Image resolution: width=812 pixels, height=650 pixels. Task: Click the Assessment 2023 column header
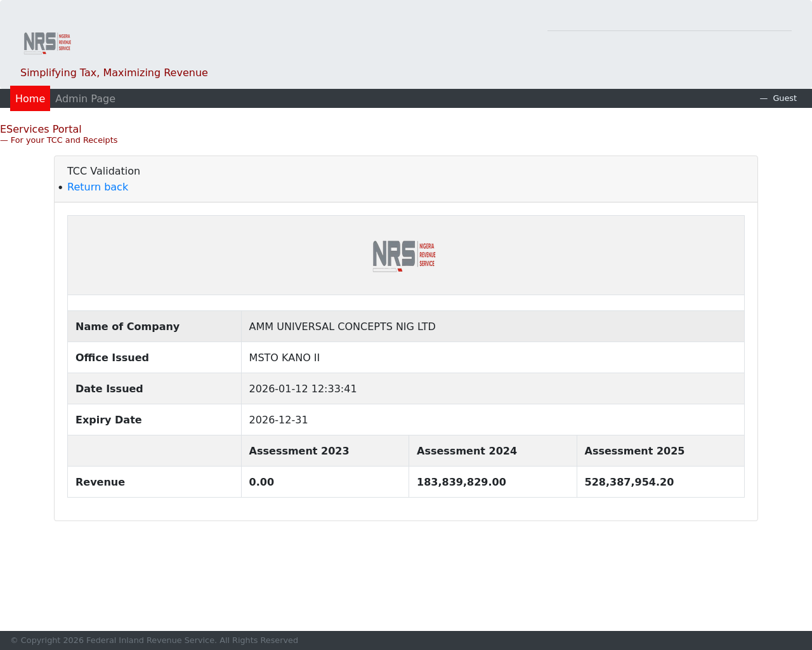pos(299,451)
